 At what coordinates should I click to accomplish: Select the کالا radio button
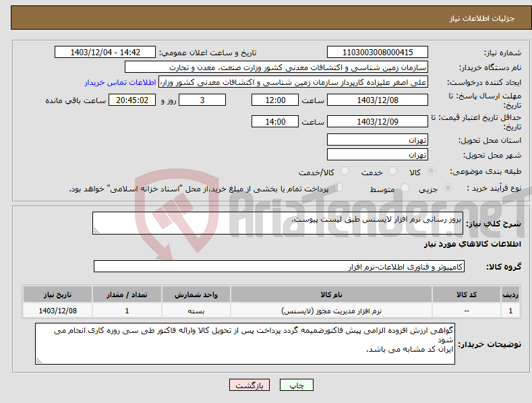click(x=431, y=171)
